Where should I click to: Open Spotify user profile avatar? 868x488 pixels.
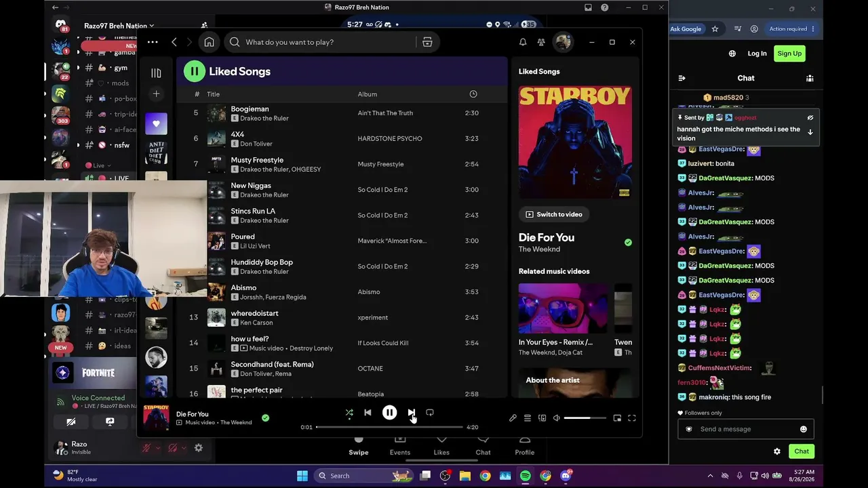click(563, 42)
